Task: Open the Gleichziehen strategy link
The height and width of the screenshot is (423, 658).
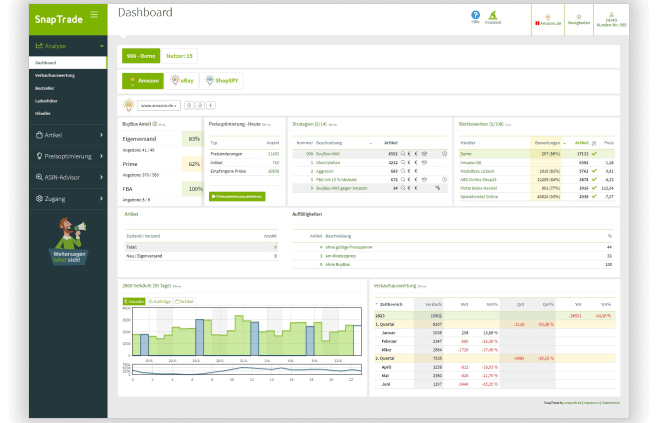Action: [x=328, y=162]
